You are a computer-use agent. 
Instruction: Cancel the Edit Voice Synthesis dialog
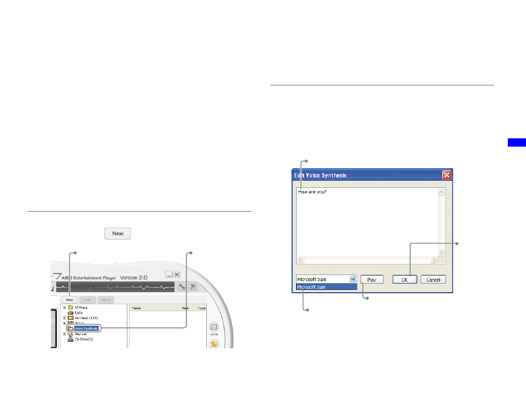point(433,280)
